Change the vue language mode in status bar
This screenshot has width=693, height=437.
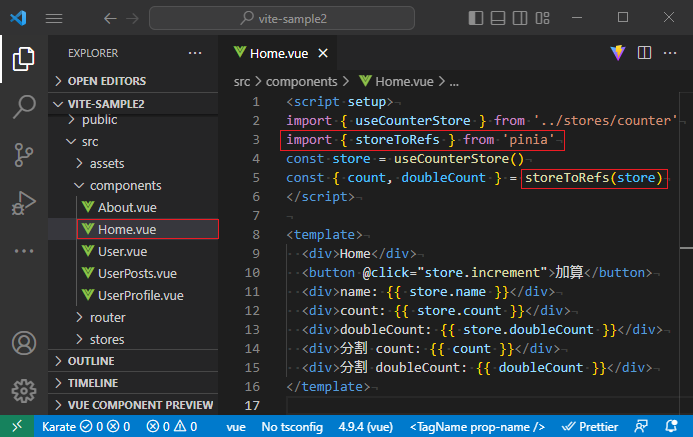pyautogui.click(x=236, y=426)
